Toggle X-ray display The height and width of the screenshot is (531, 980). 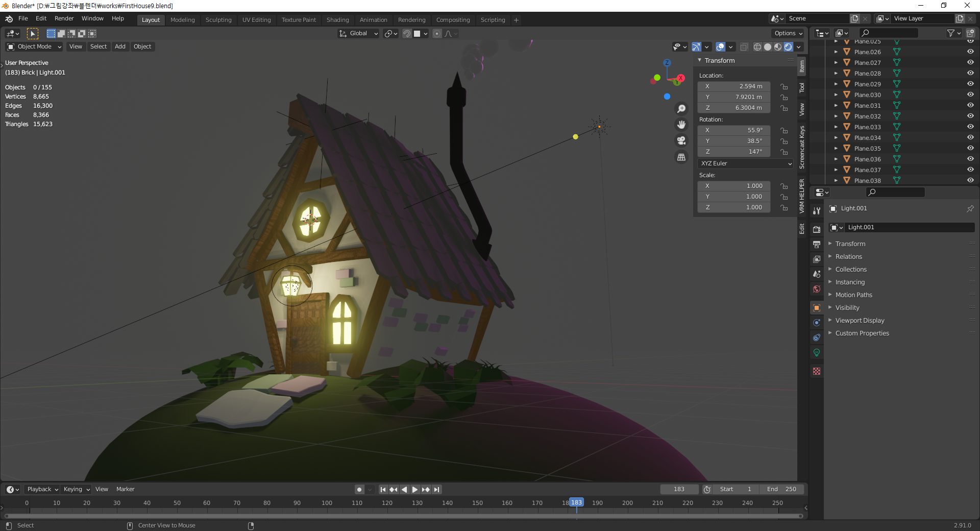pos(744,47)
